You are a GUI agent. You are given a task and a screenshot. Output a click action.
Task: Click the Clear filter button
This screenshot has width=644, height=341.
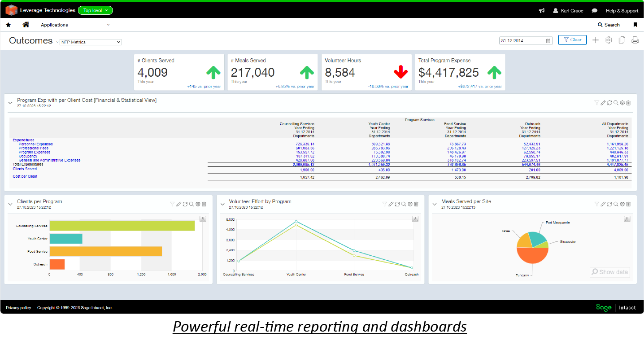click(572, 40)
